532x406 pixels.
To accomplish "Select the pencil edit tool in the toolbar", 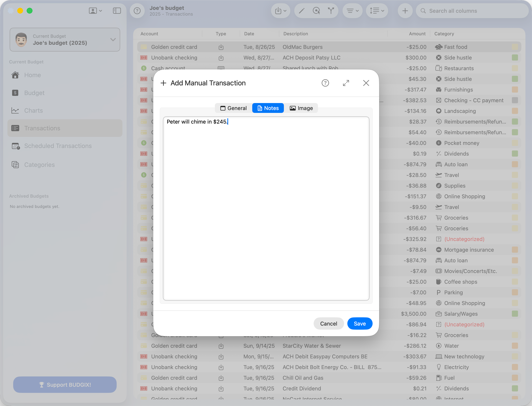I will 301,11.
